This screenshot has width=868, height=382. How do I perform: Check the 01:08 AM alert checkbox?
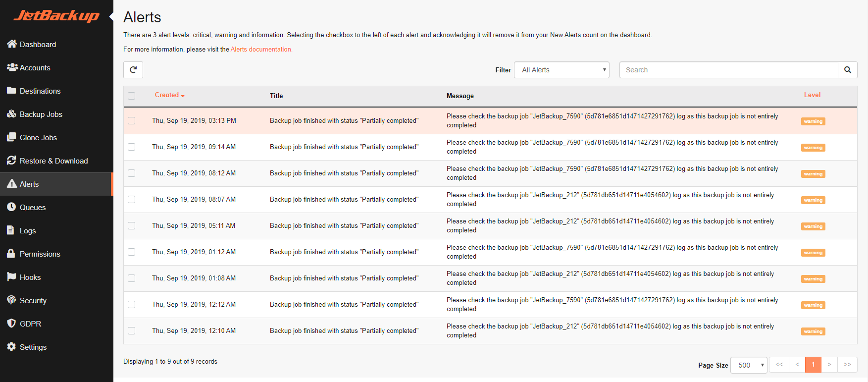[x=131, y=278]
